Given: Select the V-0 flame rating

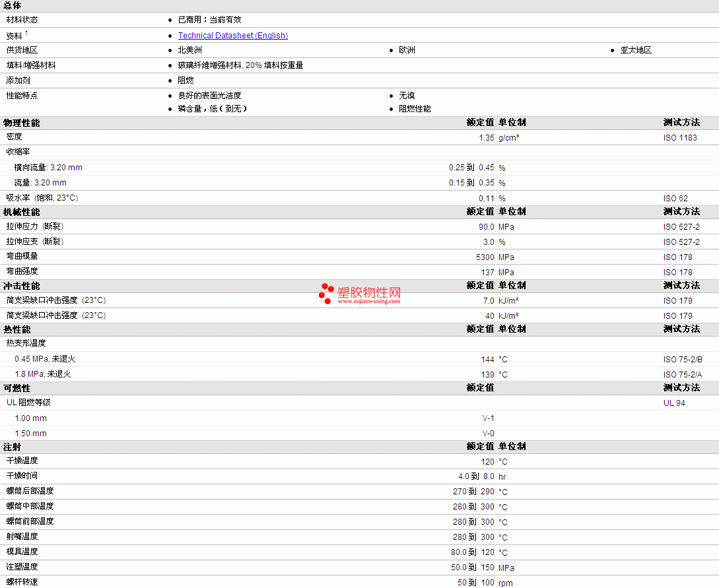Looking at the screenshot, I should point(489,434).
